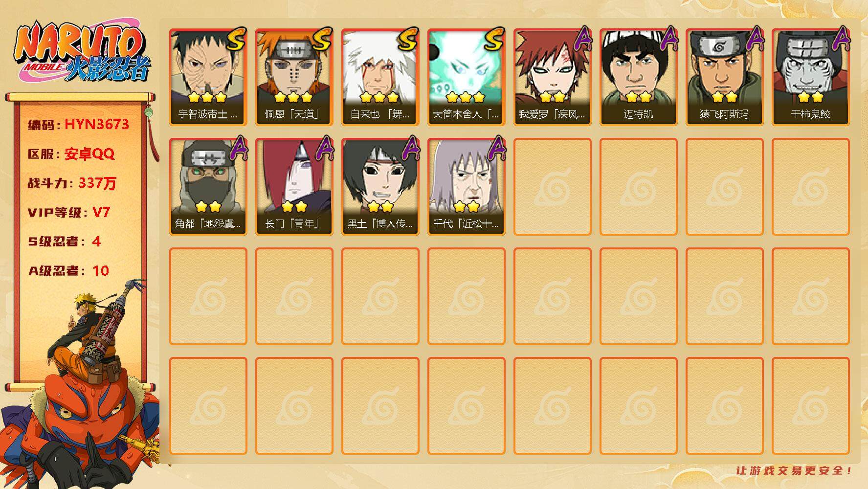Open the 自来也 white-haired ninja card

point(380,77)
